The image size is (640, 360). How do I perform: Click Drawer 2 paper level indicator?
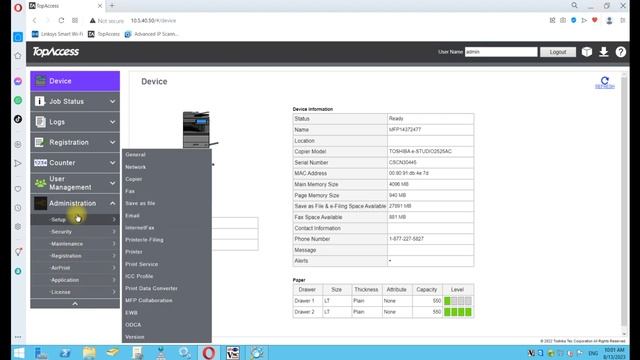(x=458, y=312)
